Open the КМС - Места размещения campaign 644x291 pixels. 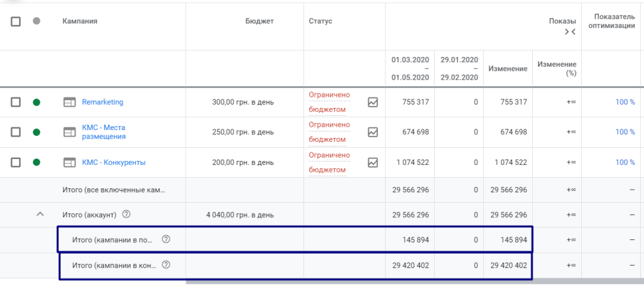point(103,132)
